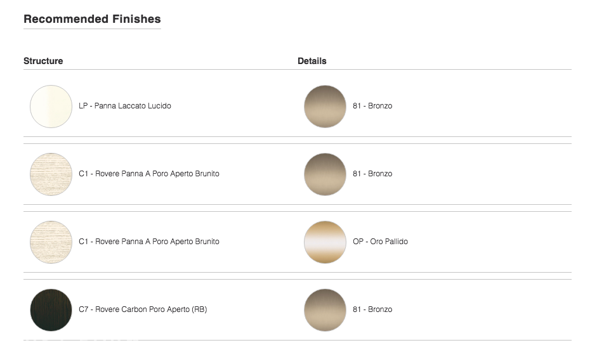Screen dimensions: 597x364
Task: Open the C1 Rovere Panna label in second row
Action: [149, 174]
